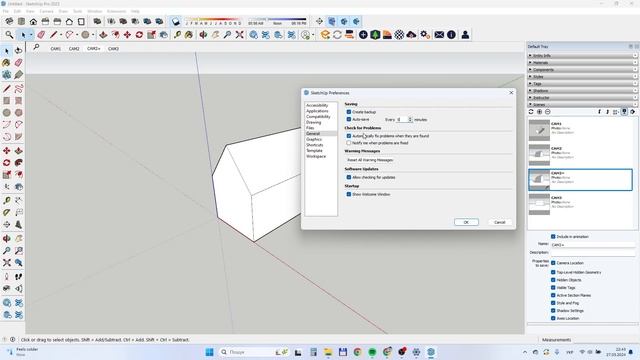Viewport: 640px width, 360px height.
Task: Click the Scenes panel details toggle icon
Action: [x=624, y=112]
